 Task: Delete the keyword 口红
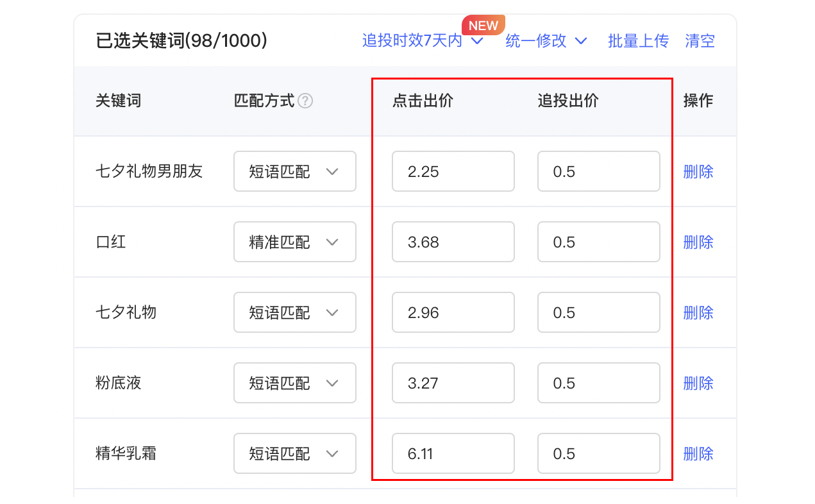(698, 242)
